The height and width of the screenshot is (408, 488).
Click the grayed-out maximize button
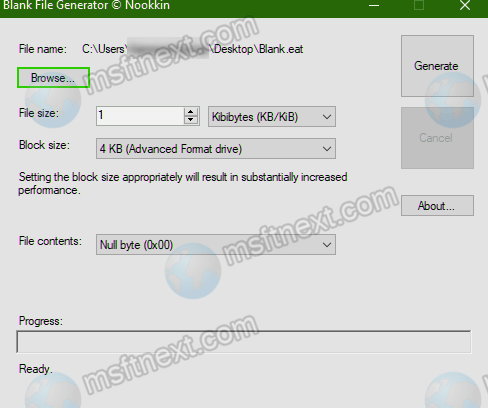point(419,6)
